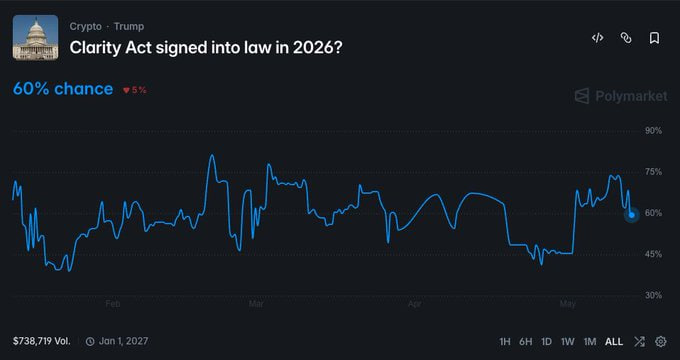Select the 6H time range
The height and width of the screenshot is (360, 680).
(x=526, y=341)
